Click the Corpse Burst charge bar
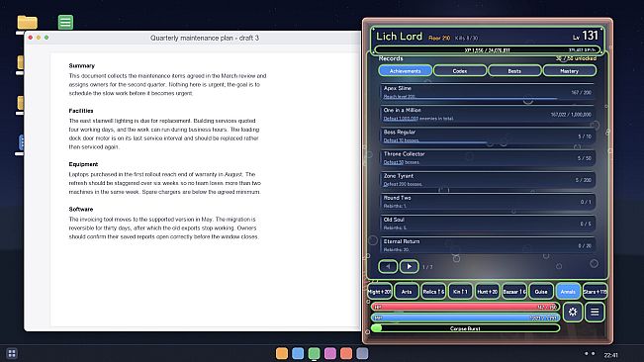This screenshot has height=362, width=644. tap(465, 328)
